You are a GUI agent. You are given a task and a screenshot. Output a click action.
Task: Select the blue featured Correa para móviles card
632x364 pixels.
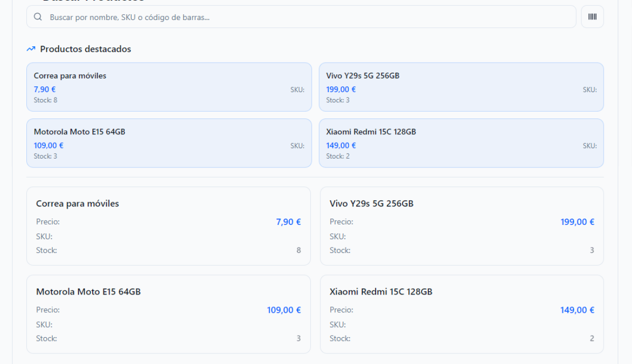(169, 87)
